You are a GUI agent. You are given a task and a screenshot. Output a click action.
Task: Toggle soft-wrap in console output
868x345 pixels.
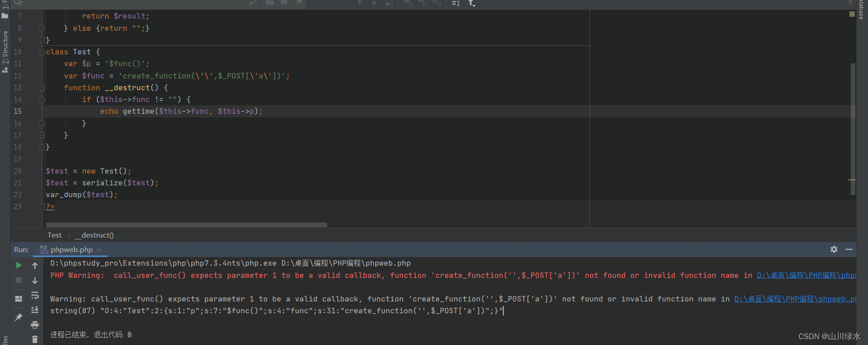tap(35, 296)
